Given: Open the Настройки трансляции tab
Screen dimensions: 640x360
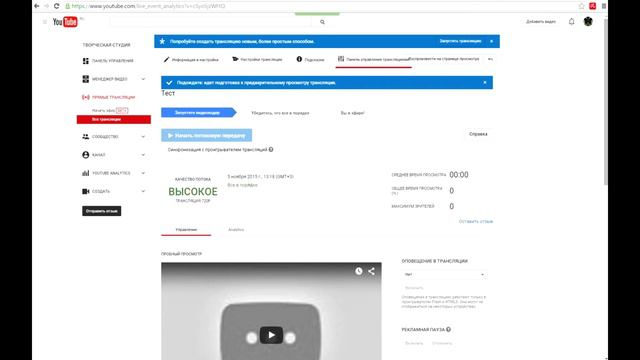Looking at the screenshot, I should (x=257, y=60).
